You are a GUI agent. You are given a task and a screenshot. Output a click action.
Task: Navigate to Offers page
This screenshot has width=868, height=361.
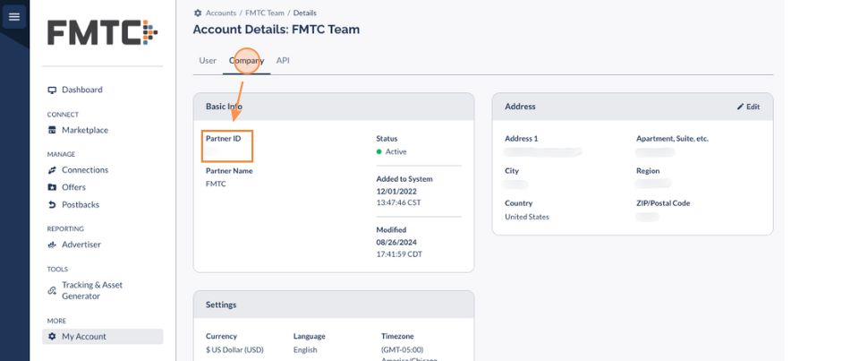[73, 187]
